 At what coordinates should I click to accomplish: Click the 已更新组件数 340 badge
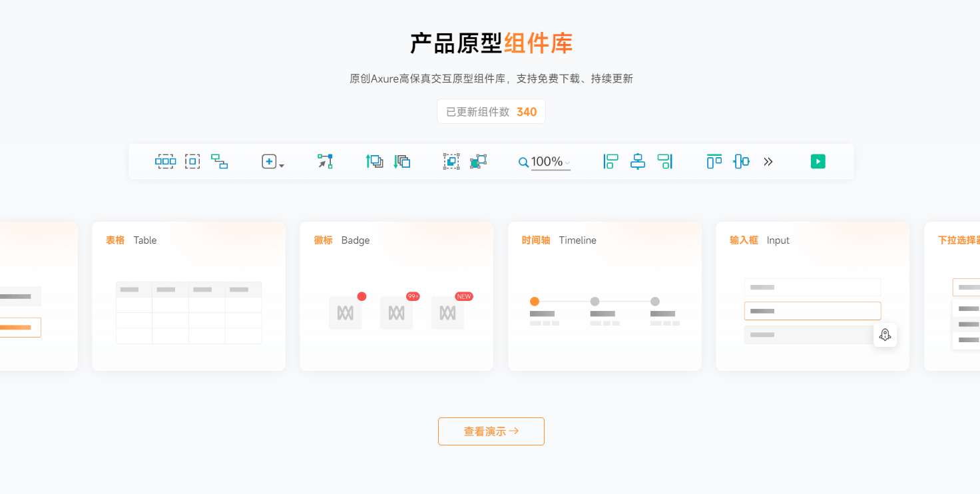(491, 112)
